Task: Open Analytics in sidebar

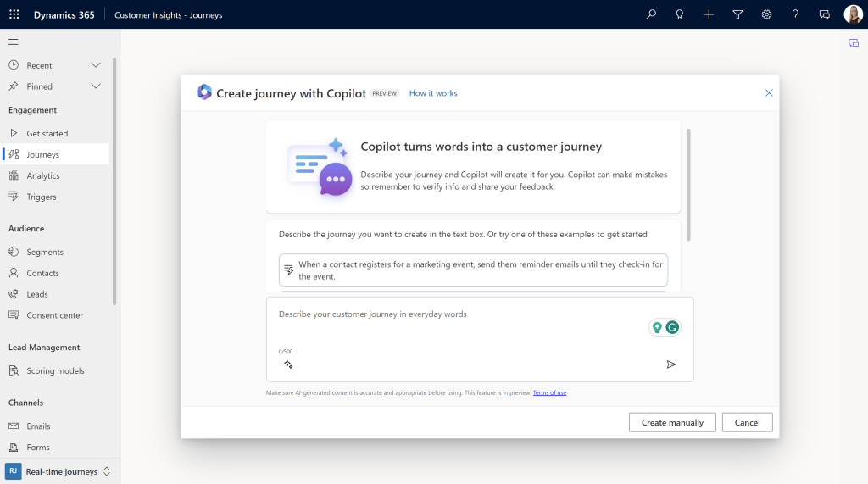Action: pyautogui.click(x=55, y=175)
